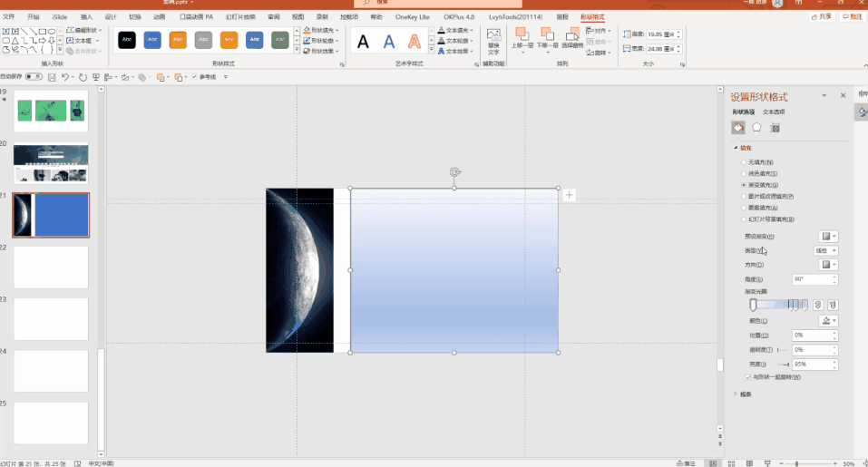
Task: Click the 上移一层 bring forward icon
Action: (522, 39)
